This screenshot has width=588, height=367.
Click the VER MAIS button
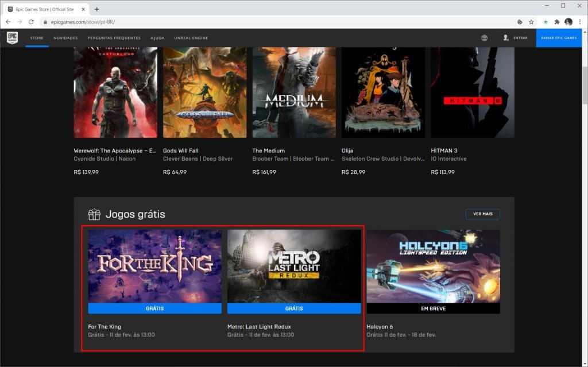coord(482,214)
